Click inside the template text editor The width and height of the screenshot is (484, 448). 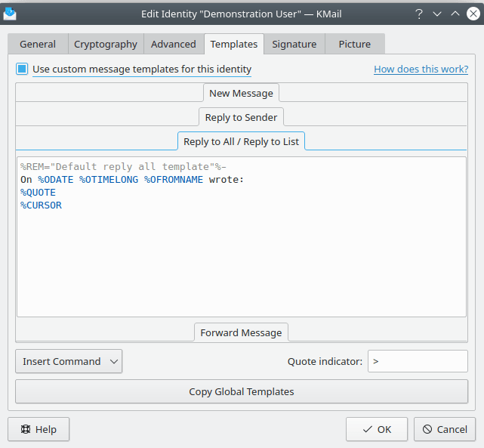242,257
